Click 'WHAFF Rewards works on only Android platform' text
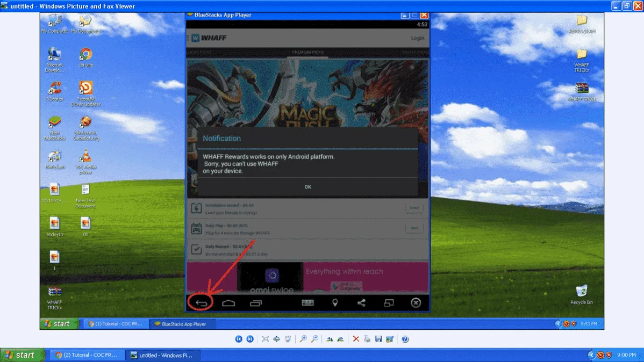644x362 pixels. pyautogui.click(x=269, y=157)
